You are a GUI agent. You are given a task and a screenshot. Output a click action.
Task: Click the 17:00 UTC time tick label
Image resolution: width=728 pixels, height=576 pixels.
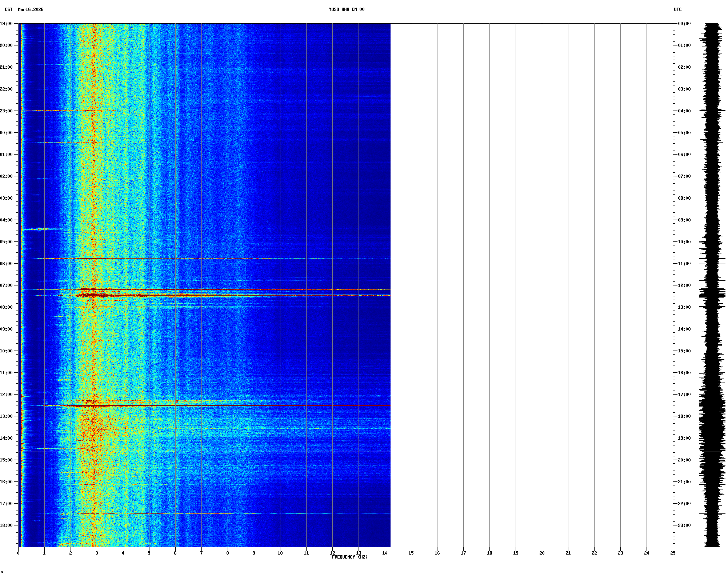click(x=684, y=395)
